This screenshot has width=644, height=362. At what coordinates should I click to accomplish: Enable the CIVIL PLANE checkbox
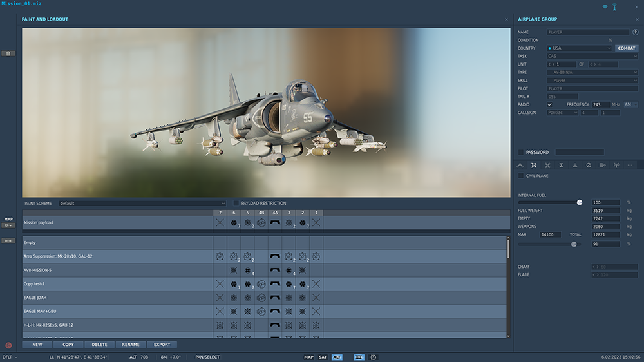pos(521,176)
